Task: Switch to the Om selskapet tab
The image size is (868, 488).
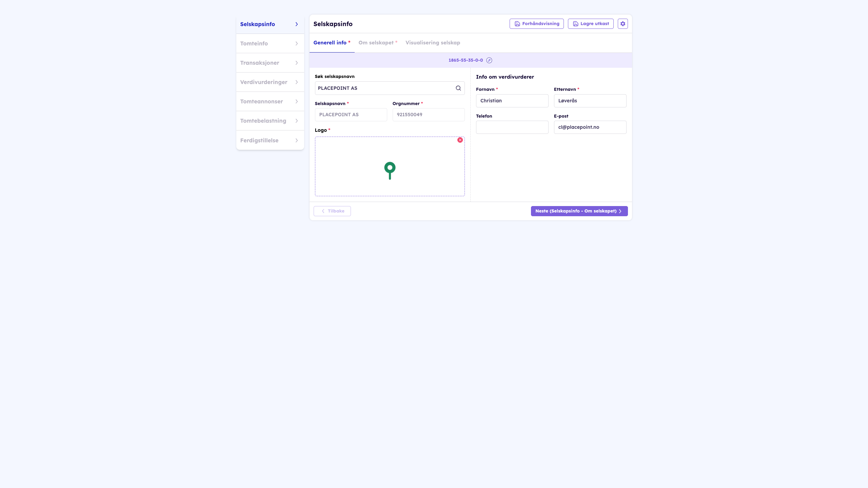Action: [378, 43]
